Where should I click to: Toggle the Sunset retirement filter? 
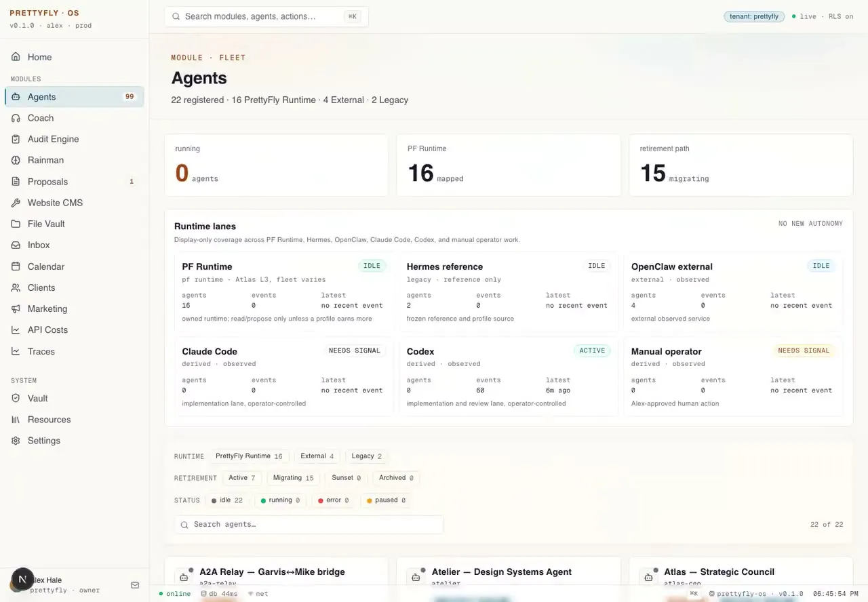(347, 478)
